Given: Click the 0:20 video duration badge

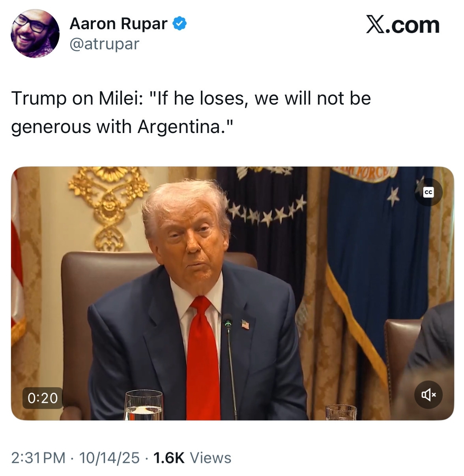Looking at the screenshot, I should point(43,397).
